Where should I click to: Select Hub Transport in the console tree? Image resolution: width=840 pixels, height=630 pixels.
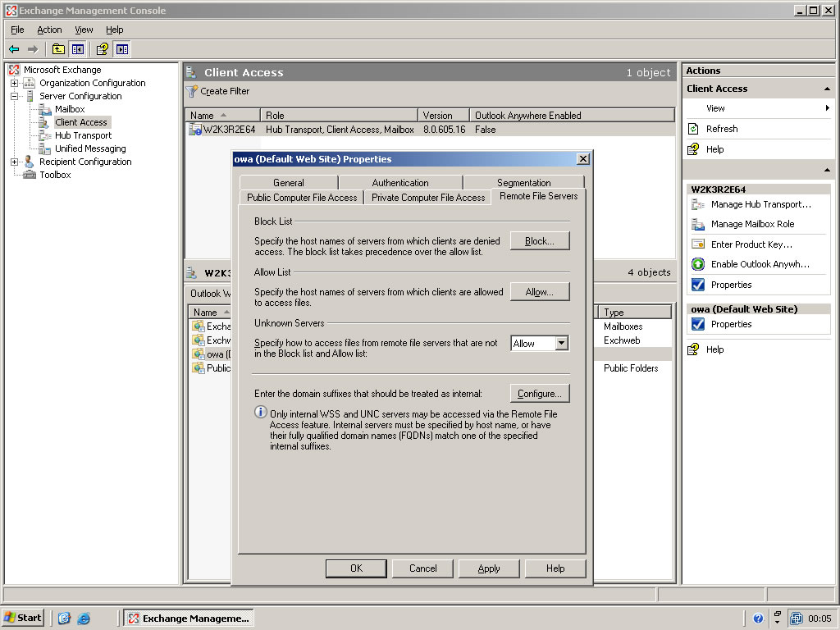click(83, 135)
